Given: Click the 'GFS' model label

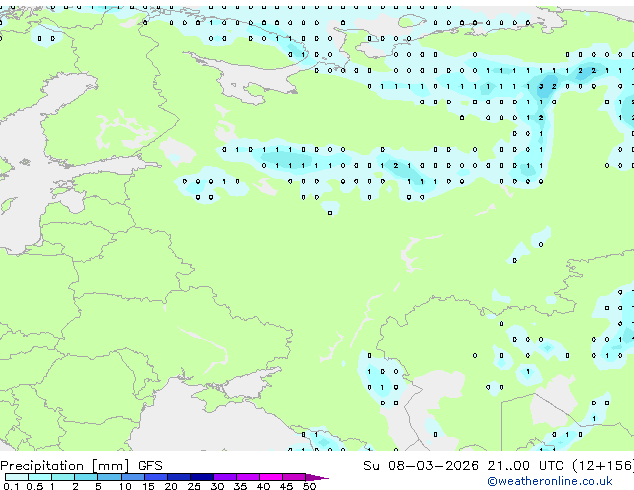Looking at the screenshot, I should coord(150,466).
